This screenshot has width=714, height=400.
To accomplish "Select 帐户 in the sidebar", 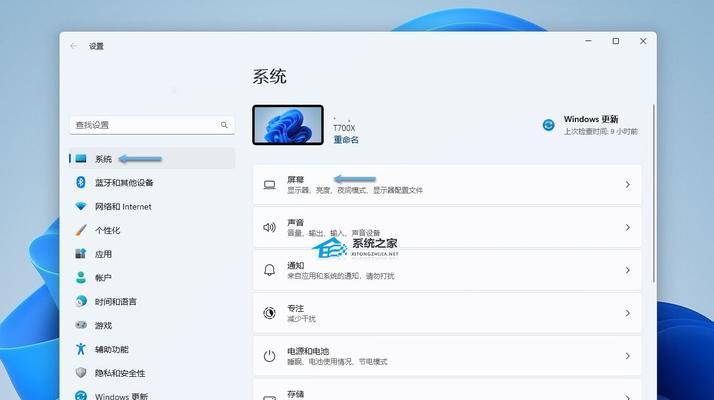I will [x=152, y=277].
